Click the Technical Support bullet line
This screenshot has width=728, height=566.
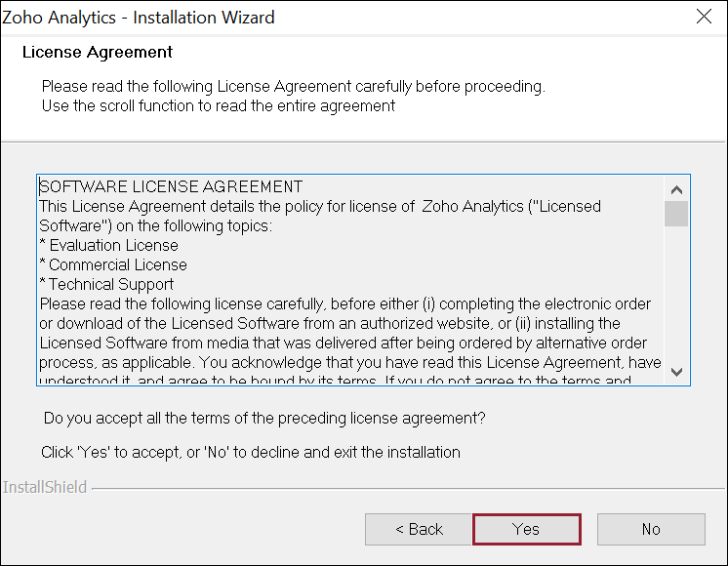tap(106, 284)
